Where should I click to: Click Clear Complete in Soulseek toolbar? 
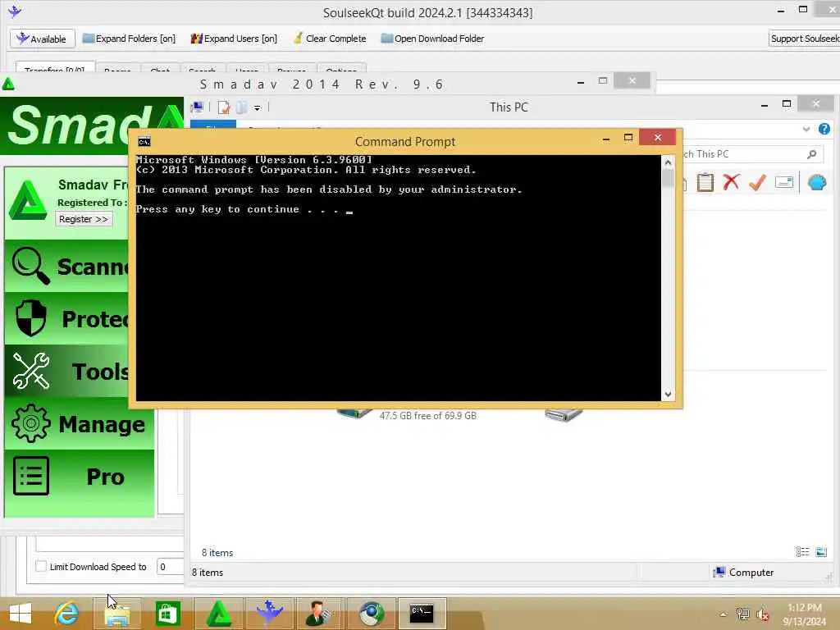330,39
